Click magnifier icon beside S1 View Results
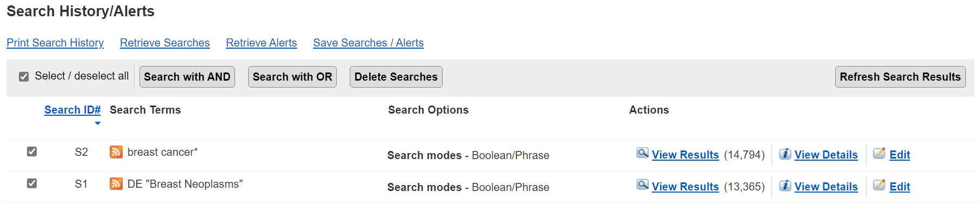The image size is (980, 204). click(x=642, y=185)
